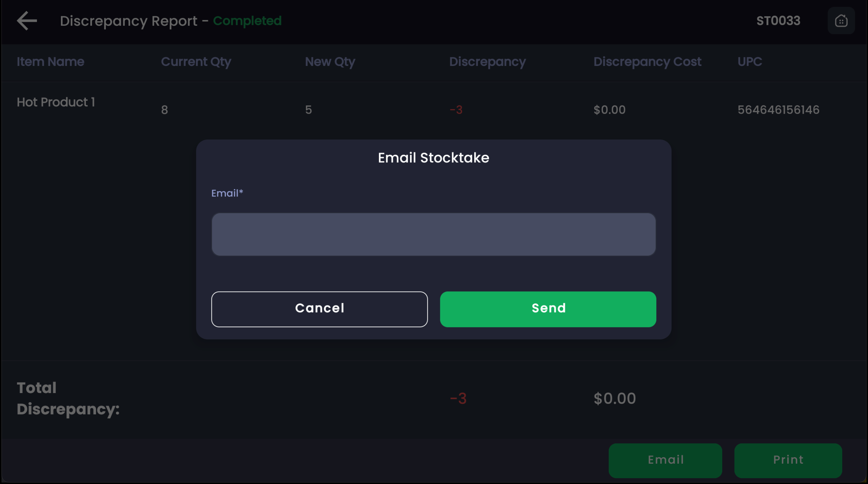Click the Total Discrepancy label
868x484 pixels.
pyautogui.click(x=68, y=398)
